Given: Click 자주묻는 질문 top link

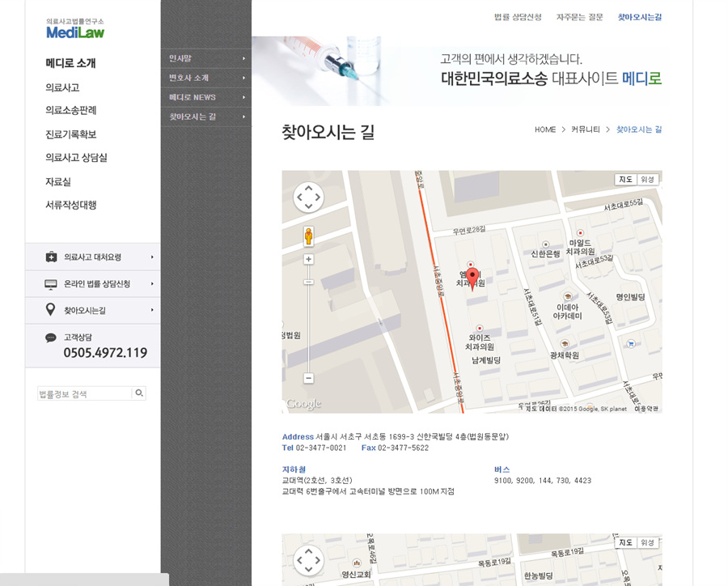Looking at the screenshot, I should 579,17.
